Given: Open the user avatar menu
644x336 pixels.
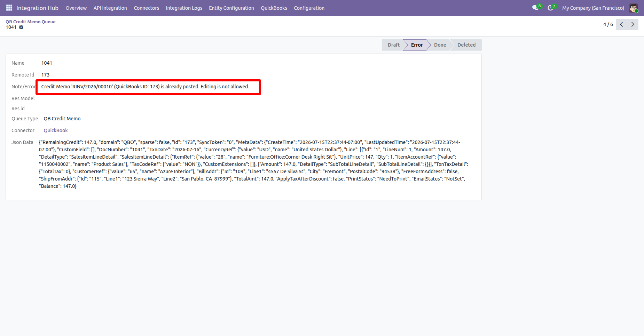Looking at the screenshot, I should tap(633, 8).
